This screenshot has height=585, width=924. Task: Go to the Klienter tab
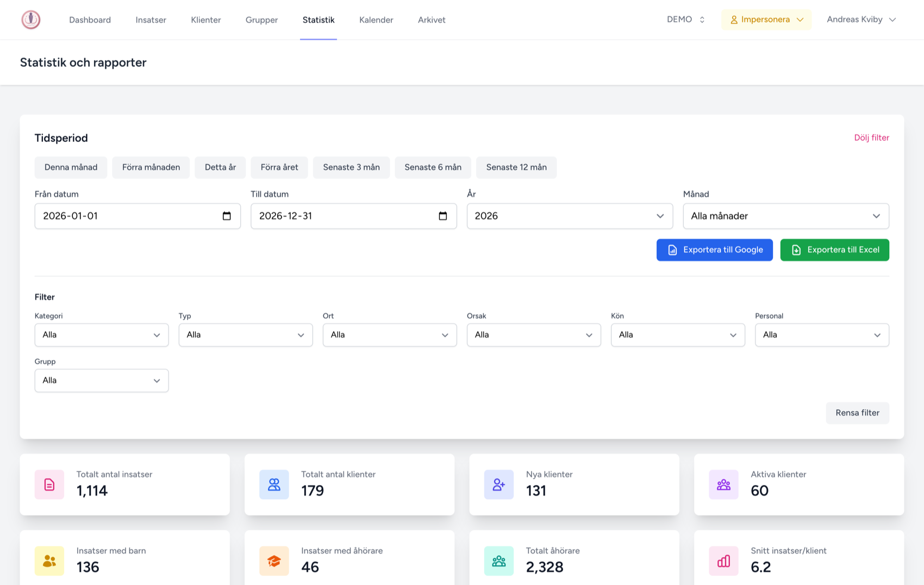(206, 20)
